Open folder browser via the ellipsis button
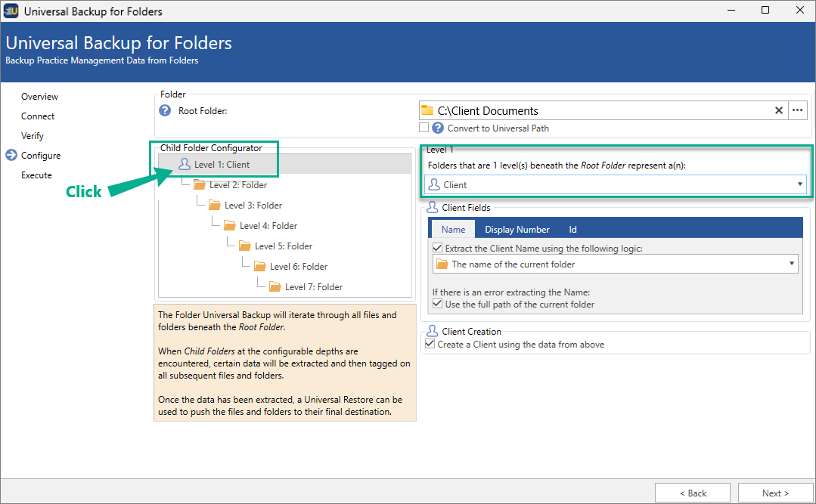 coord(797,111)
